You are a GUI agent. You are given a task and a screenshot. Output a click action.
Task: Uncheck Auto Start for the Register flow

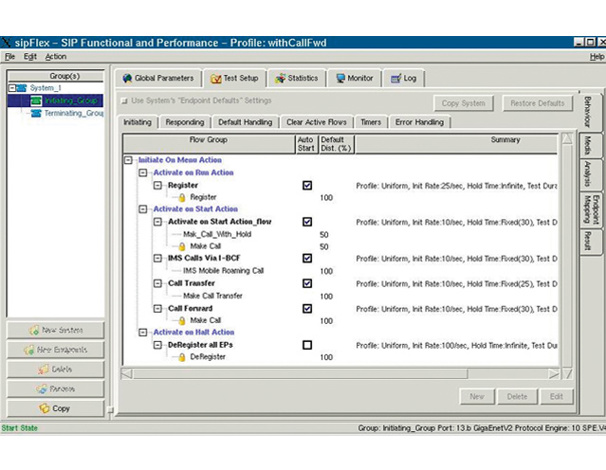(307, 185)
